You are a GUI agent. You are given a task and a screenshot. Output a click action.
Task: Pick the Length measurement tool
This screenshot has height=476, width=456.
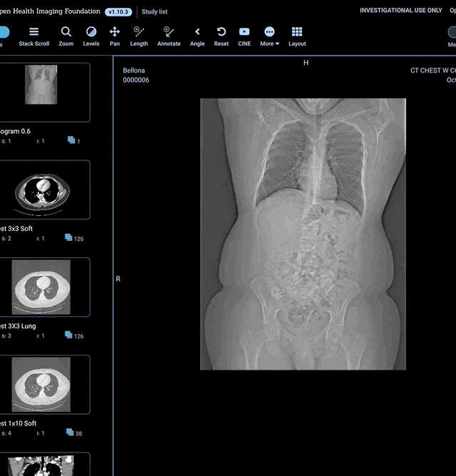[x=139, y=37]
